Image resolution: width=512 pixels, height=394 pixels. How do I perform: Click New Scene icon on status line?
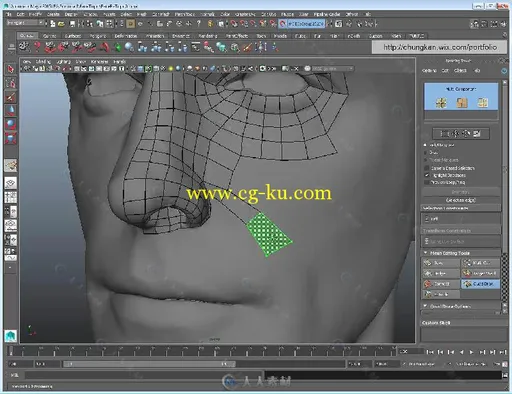click(53, 24)
